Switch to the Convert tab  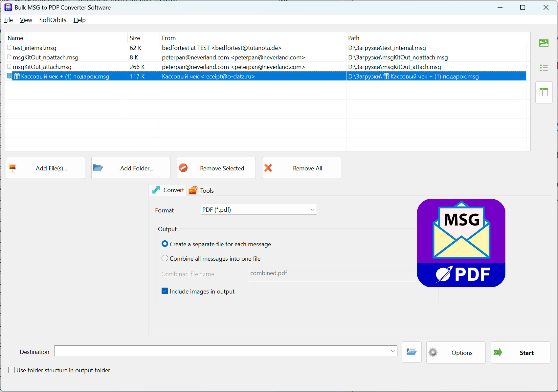click(x=168, y=190)
